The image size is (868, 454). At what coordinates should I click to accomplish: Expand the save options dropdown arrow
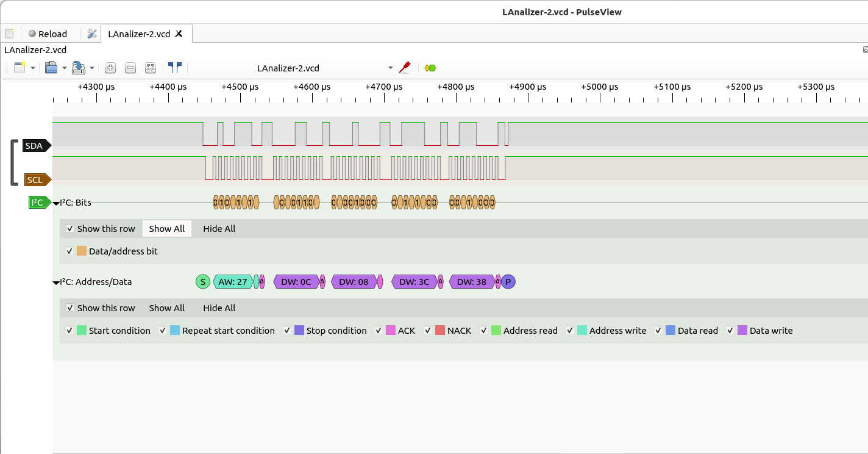tap(92, 68)
